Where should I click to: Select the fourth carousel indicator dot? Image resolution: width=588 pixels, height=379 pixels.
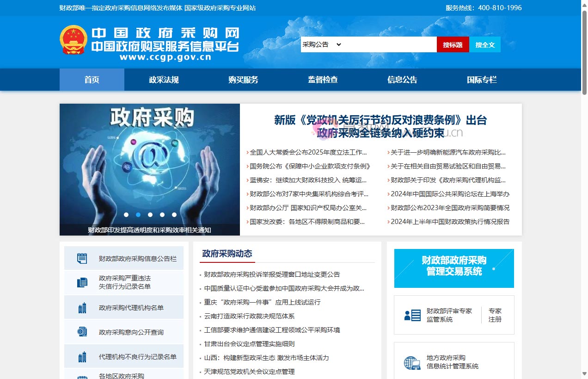coord(162,215)
